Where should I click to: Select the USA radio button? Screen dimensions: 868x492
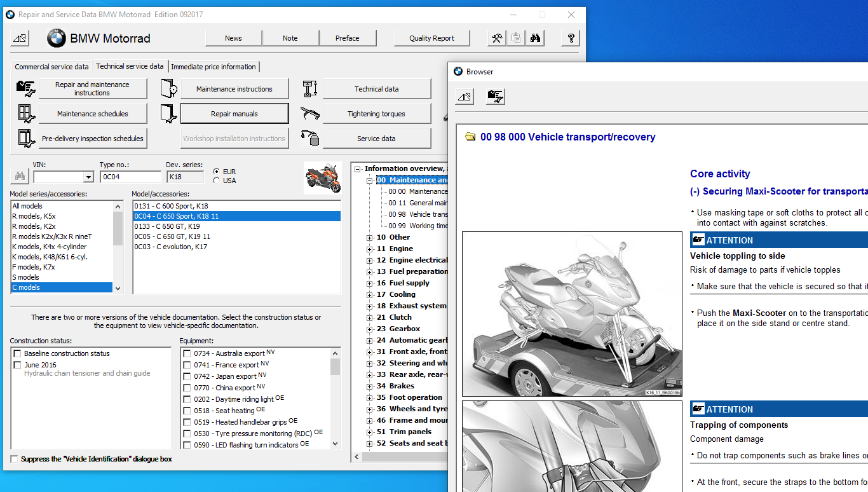coord(217,181)
